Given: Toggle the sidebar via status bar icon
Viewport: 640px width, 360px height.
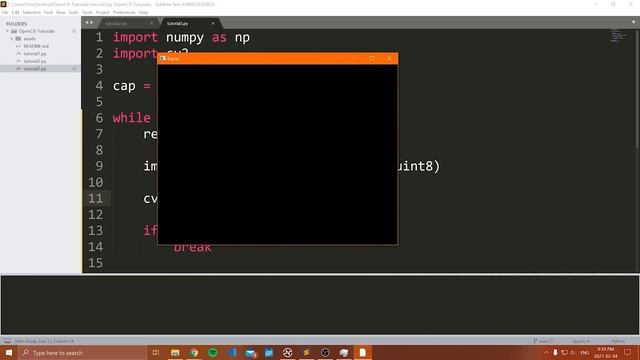Looking at the screenshot, I should point(7,341).
